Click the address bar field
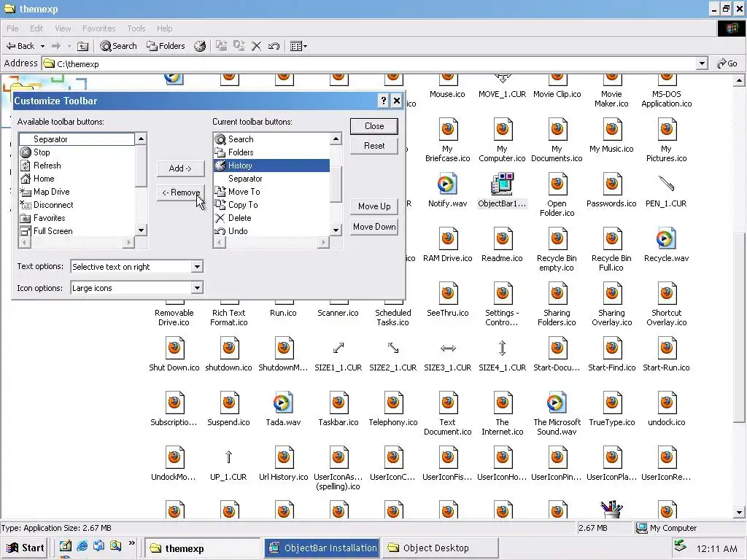The image size is (747, 560). click(369, 64)
